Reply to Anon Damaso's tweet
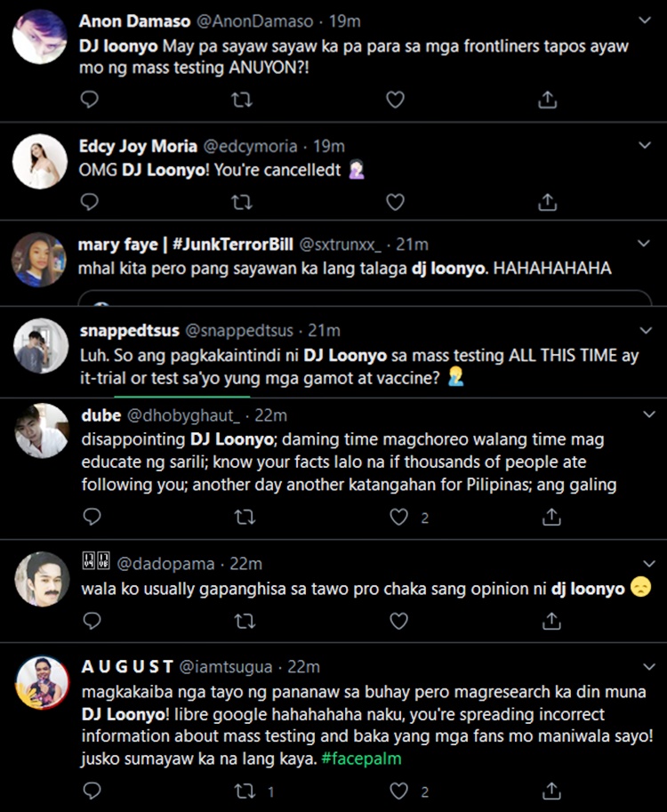Screen dimensions: 667x812 click(x=90, y=100)
